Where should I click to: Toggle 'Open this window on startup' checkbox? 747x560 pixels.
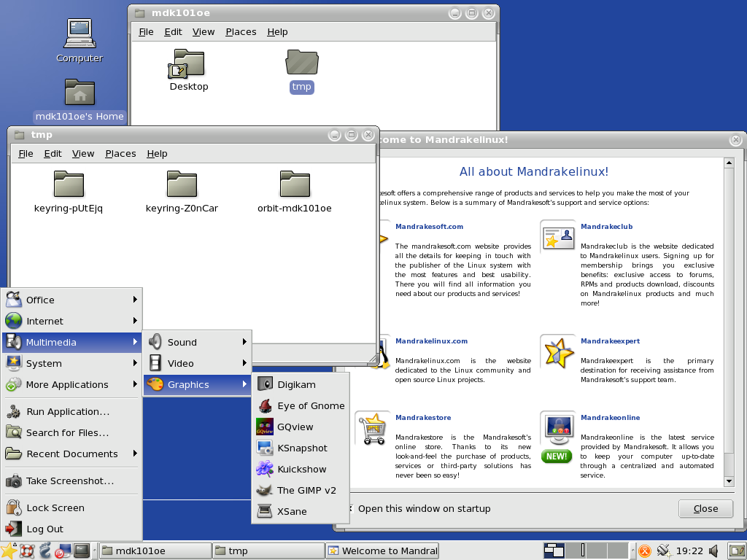tap(350, 508)
